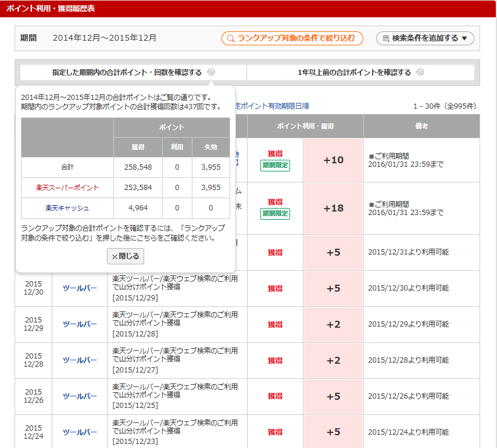Open the ツールバー link for 2015 12/26

point(80,396)
